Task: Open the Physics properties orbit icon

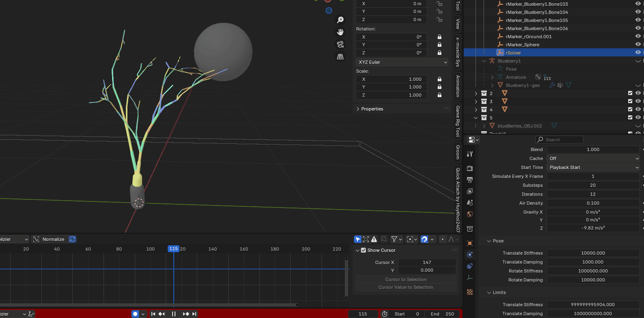Action: pos(470,255)
